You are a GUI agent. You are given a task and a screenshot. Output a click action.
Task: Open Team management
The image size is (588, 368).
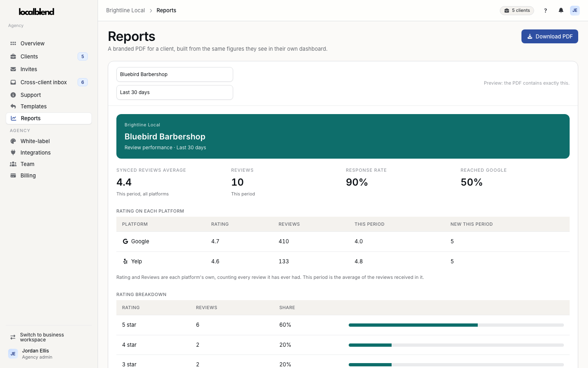pyautogui.click(x=49, y=164)
